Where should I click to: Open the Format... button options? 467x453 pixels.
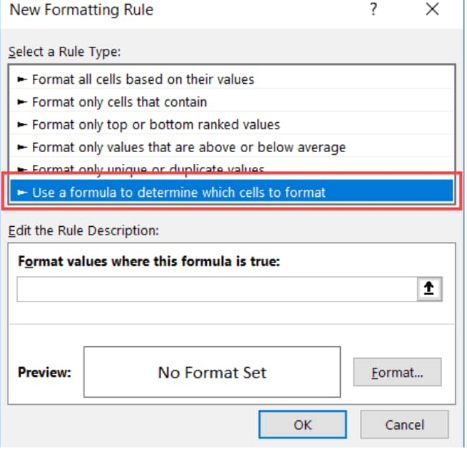coord(397,372)
